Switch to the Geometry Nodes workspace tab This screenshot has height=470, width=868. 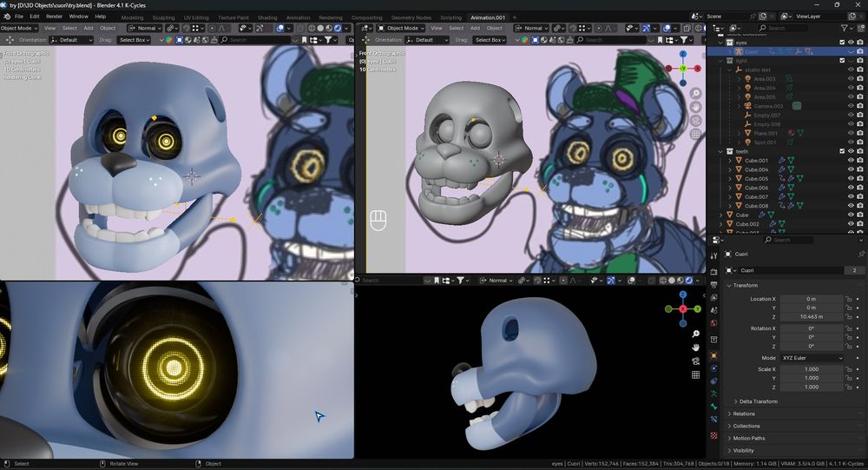tap(411, 17)
